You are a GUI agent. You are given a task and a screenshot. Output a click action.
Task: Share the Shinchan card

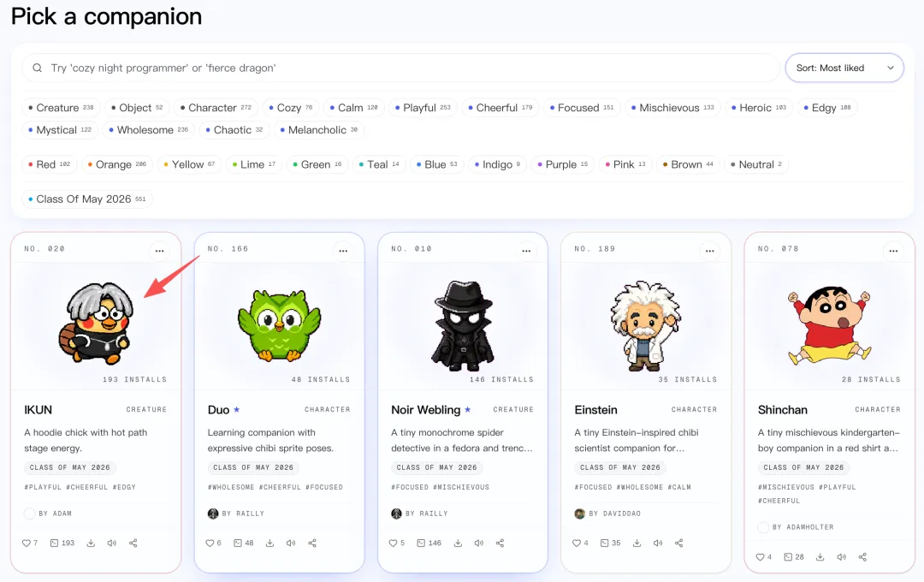(862, 557)
